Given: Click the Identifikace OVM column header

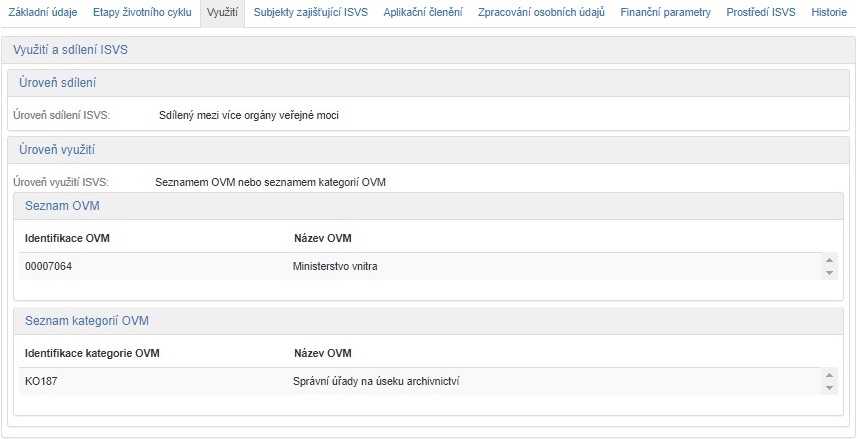Looking at the screenshot, I should click(x=67, y=238).
